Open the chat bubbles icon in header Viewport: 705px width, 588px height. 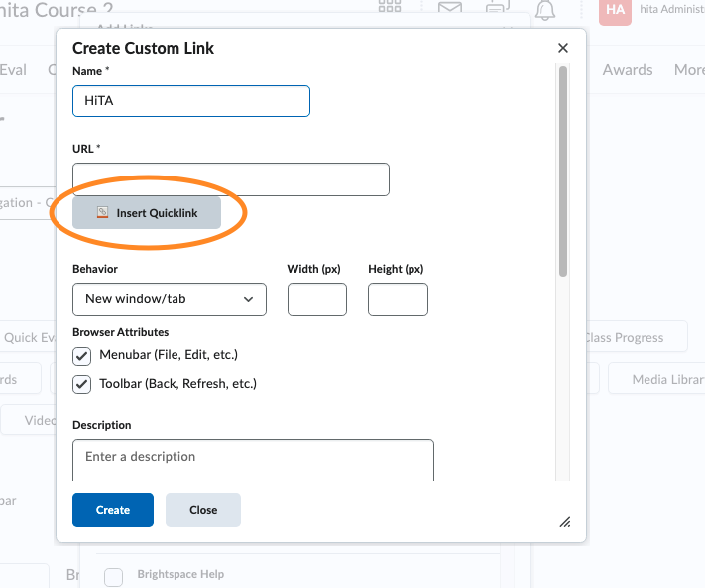(498, 7)
